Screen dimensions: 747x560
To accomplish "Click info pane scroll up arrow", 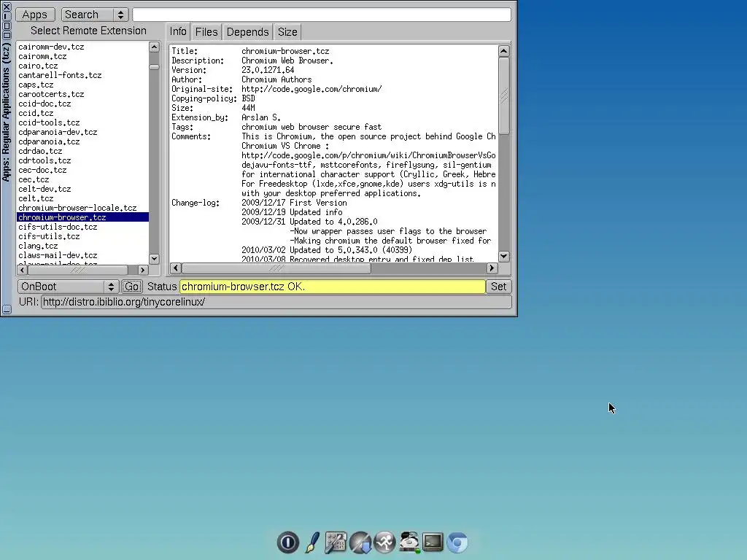I will pyautogui.click(x=503, y=51).
